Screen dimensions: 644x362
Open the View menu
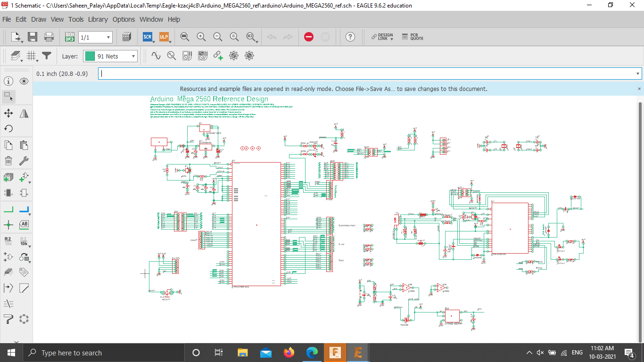tap(57, 19)
